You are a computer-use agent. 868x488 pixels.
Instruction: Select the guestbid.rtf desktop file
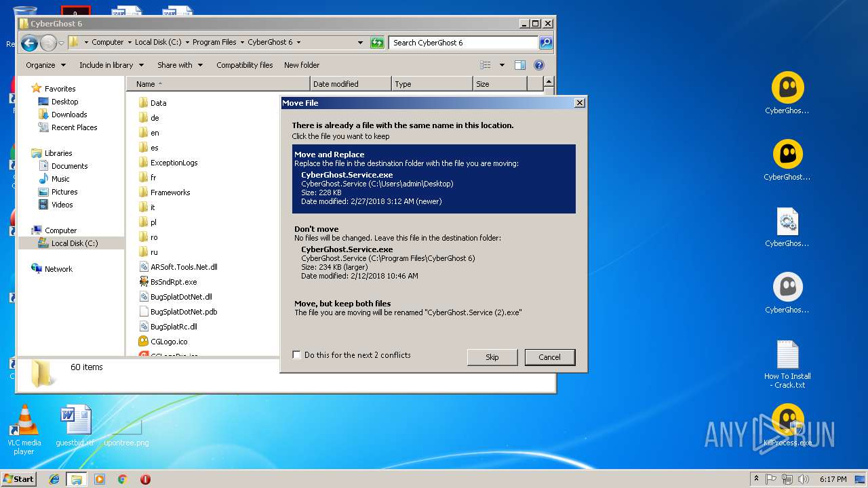pyautogui.click(x=75, y=426)
